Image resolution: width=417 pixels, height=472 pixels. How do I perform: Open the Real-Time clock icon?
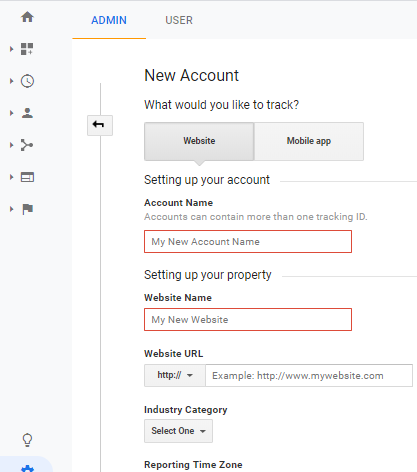tap(27, 81)
